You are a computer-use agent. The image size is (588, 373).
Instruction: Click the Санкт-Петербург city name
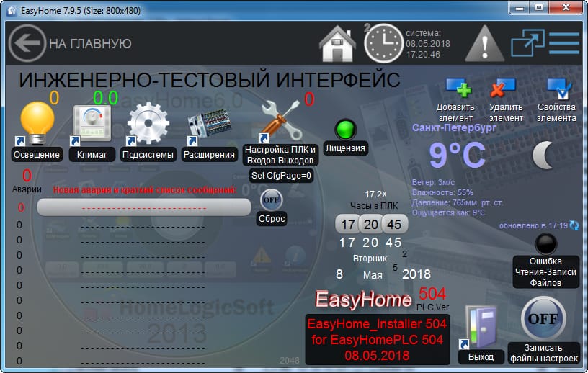click(x=454, y=127)
